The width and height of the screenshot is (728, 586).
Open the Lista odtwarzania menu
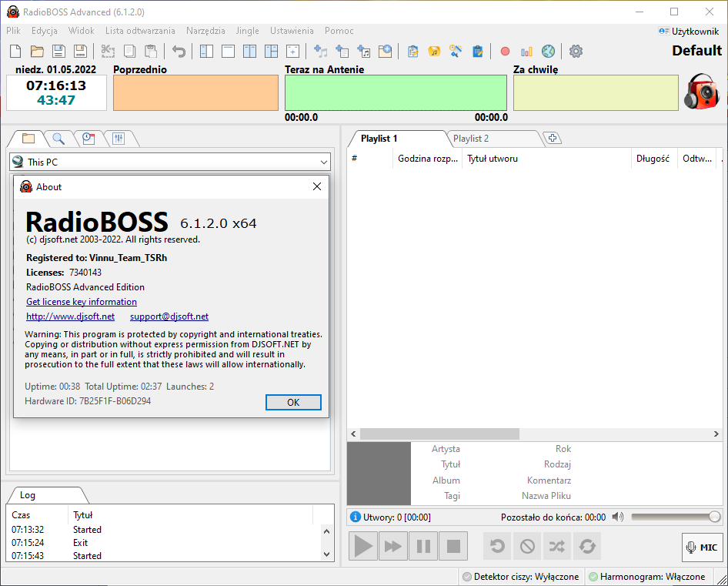tap(140, 31)
